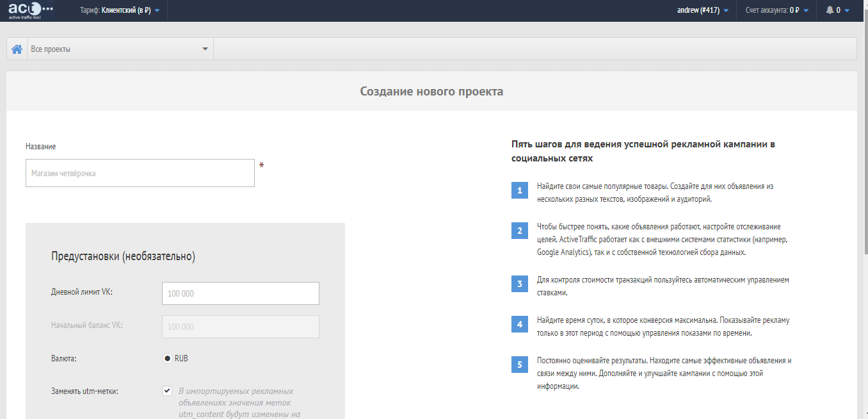Image resolution: width=868 pixels, height=419 pixels.
Task: Click the Заменять utm-метки label
Action: pyautogui.click(x=84, y=391)
